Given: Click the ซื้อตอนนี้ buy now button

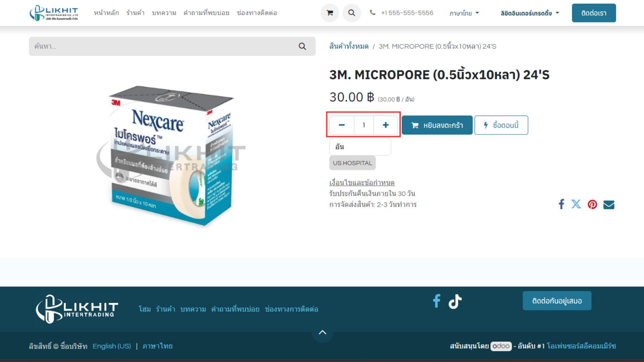Looking at the screenshot, I should point(501,125).
